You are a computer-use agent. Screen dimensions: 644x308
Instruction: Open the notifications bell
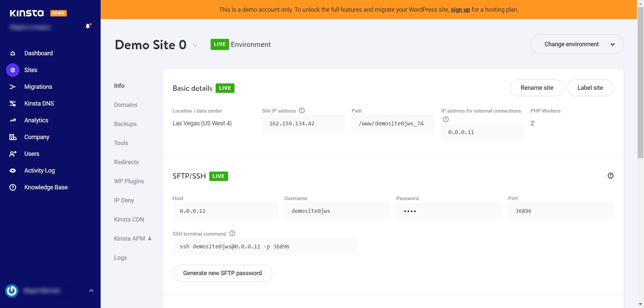(x=88, y=26)
